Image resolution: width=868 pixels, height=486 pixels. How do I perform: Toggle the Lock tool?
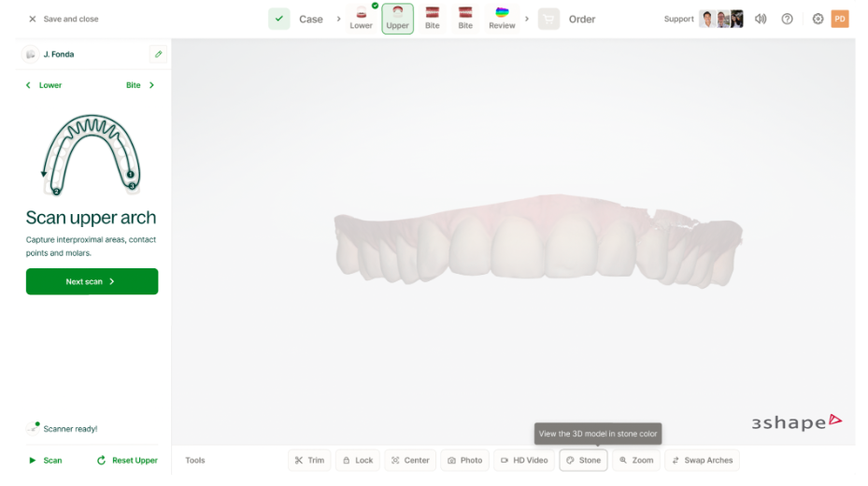(x=357, y=460)
